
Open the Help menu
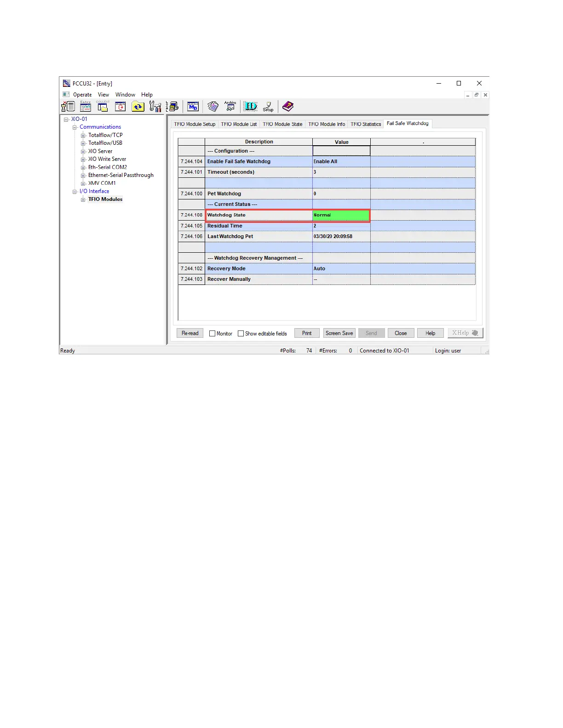tap(147, 95)
